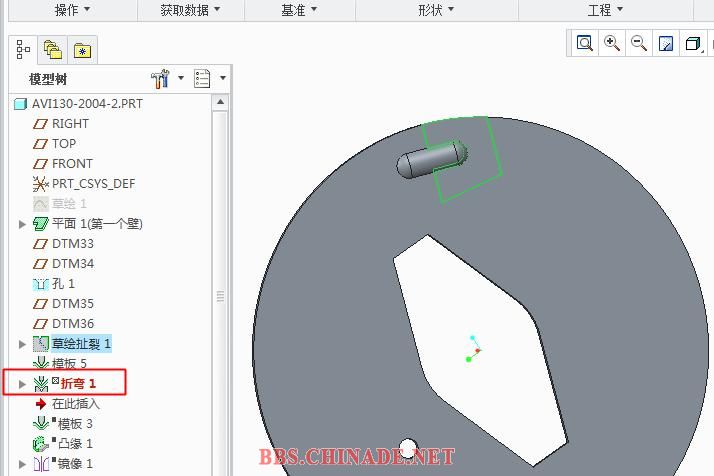This screenshot has width=714, height=476.
Task: Select the hidden 草绘 1 feature
Action: click(69, 204)
